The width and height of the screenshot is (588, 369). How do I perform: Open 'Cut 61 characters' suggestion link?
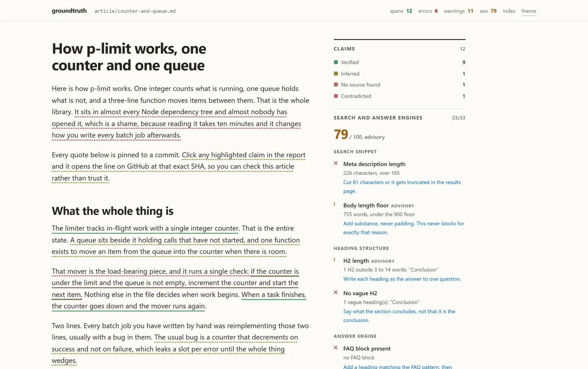tap(402, 187)
